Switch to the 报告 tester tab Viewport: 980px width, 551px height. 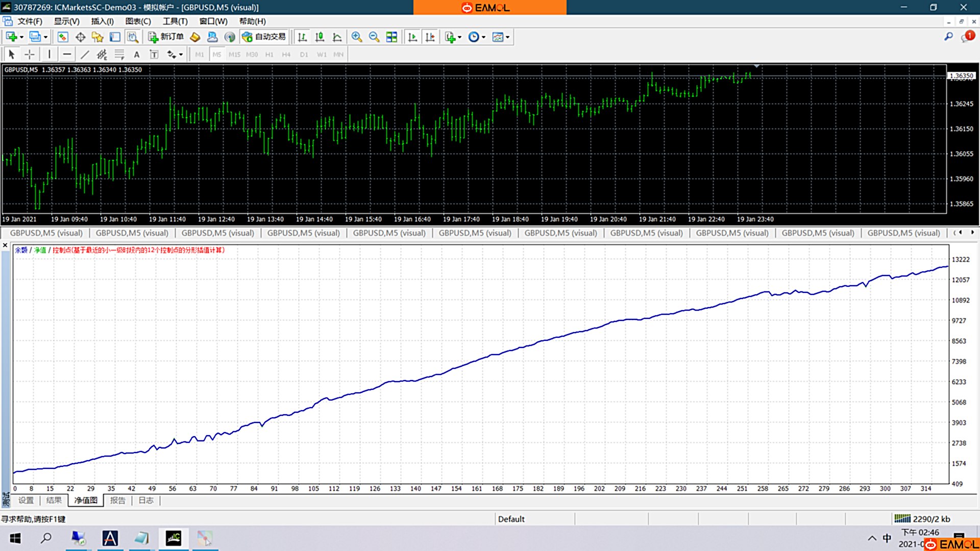[118, 500]
